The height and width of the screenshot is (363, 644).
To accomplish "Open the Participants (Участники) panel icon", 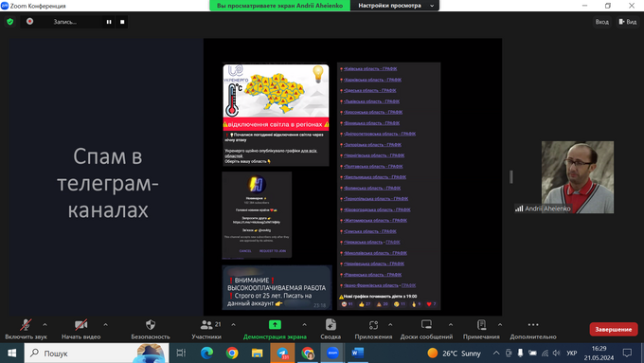I will pos(206,325).
